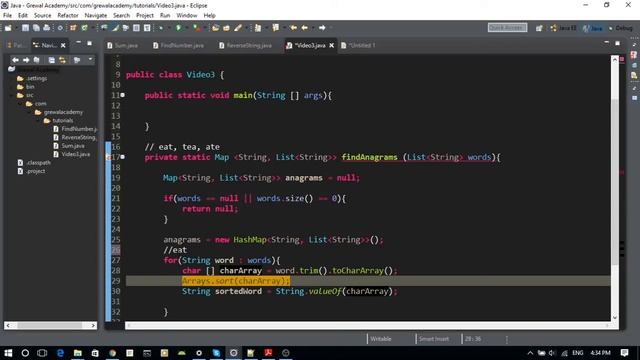Click the Forward navigation arrow in toolbar
Screen dimensions: 640x360
(x=322, y=28)
